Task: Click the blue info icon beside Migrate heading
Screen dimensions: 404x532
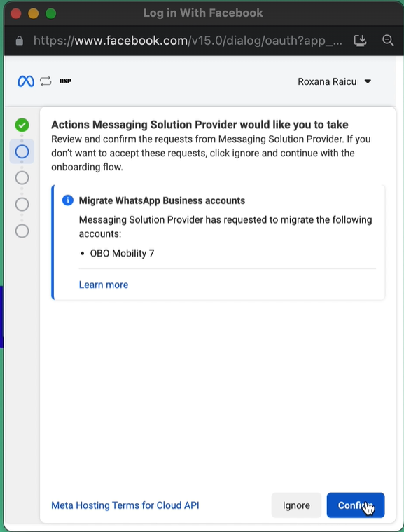Action: pos(68,200)
